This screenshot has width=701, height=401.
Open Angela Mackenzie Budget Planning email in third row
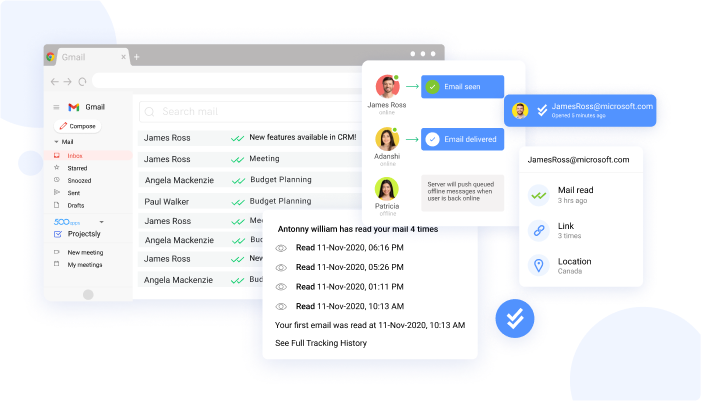249,180
